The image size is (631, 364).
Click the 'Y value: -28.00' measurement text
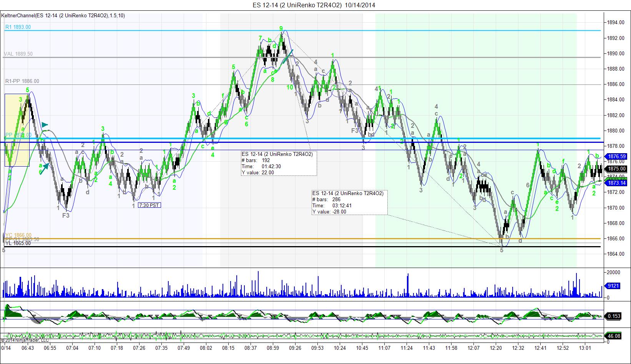click(329, 212)
